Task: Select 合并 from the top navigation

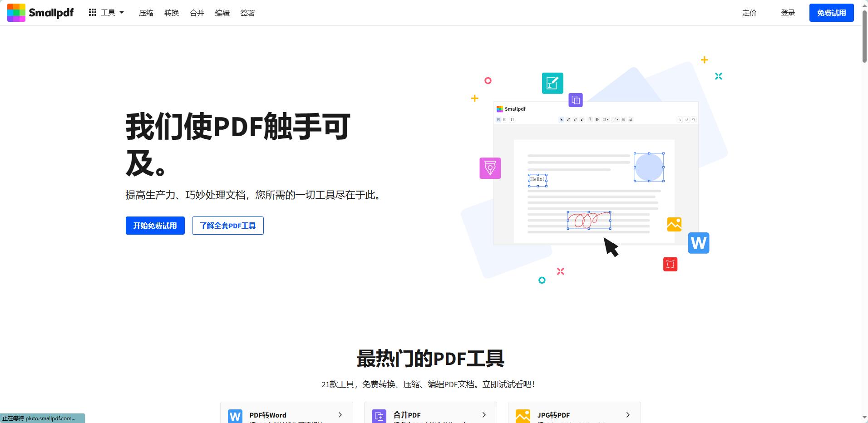Action: coord(196,13)
